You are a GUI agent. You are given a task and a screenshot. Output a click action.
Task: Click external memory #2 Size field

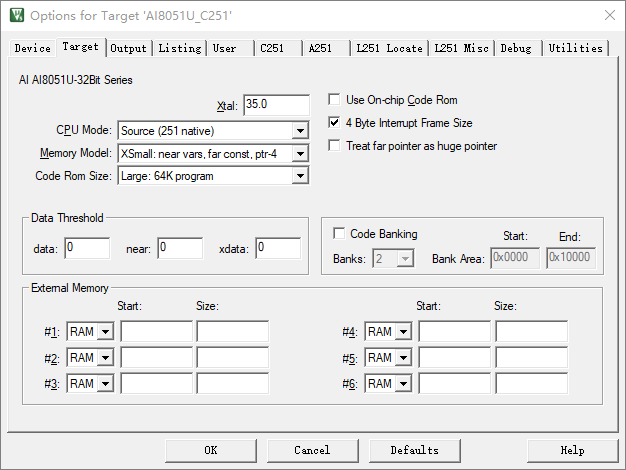pos(233,357)
